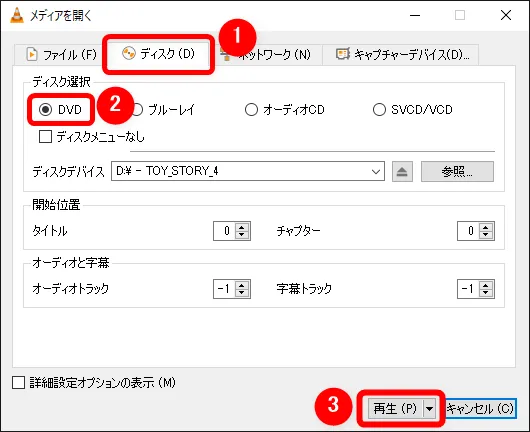Expand the 再生 button dropdown arrow

(429, 409)
